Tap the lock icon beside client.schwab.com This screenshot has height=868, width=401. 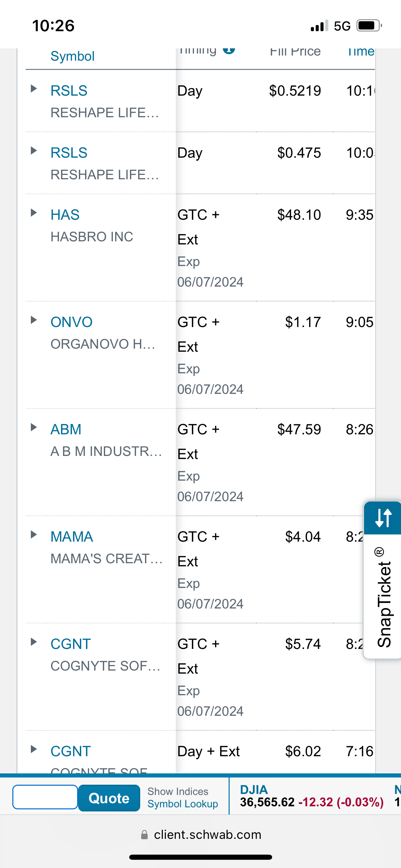point(144,834)
